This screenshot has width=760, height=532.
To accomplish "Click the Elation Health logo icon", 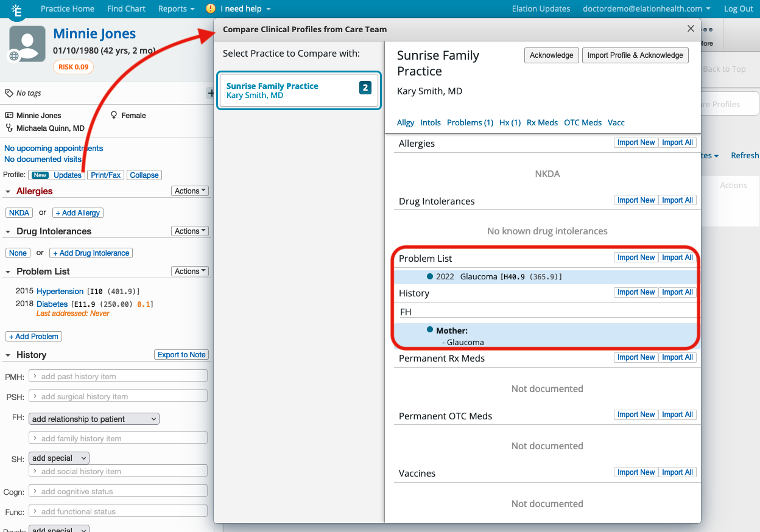I will pos(16,9).
